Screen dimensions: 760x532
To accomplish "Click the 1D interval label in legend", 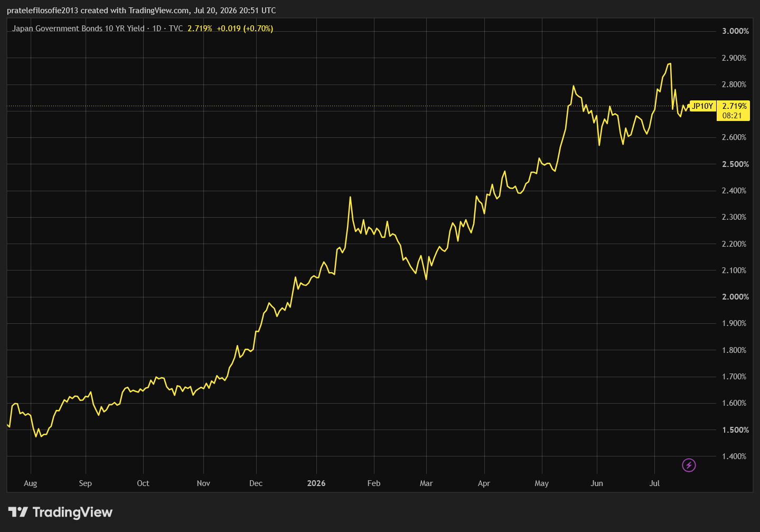I will [x=157, y=29].
